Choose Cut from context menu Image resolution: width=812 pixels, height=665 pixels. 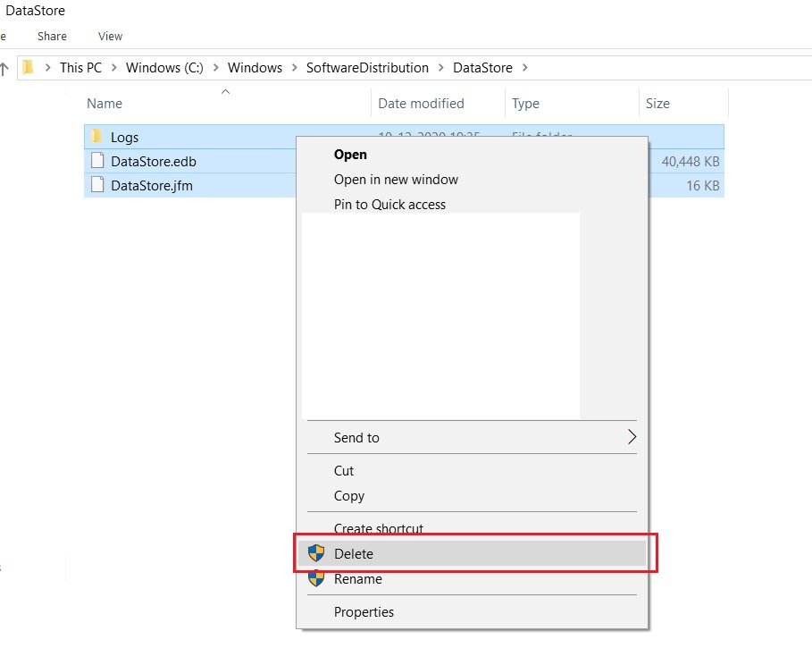coord(344,471)
